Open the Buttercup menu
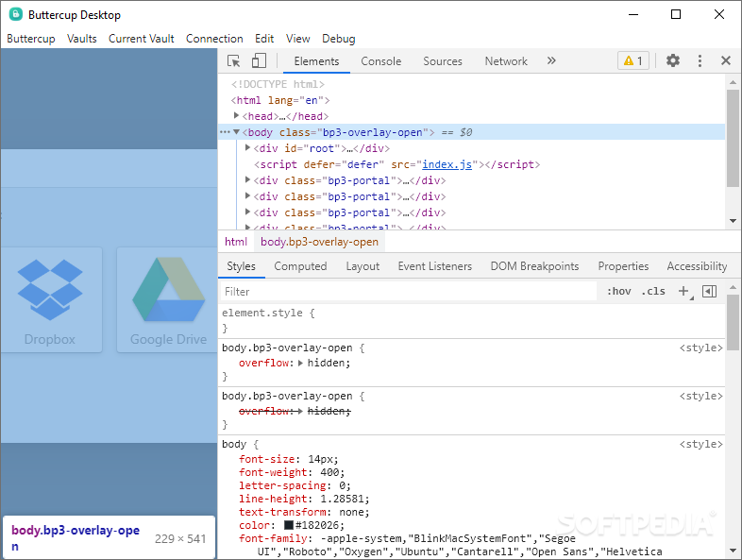The height and width of the screenshot is (560, 742). click(31, 39)
